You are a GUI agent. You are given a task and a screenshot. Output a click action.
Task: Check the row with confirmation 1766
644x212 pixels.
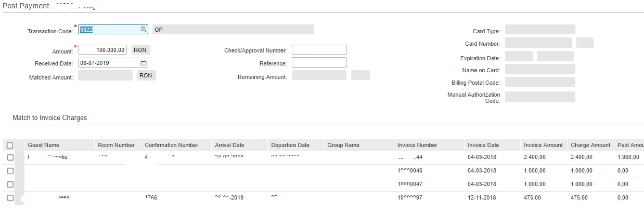click(10, 198)
